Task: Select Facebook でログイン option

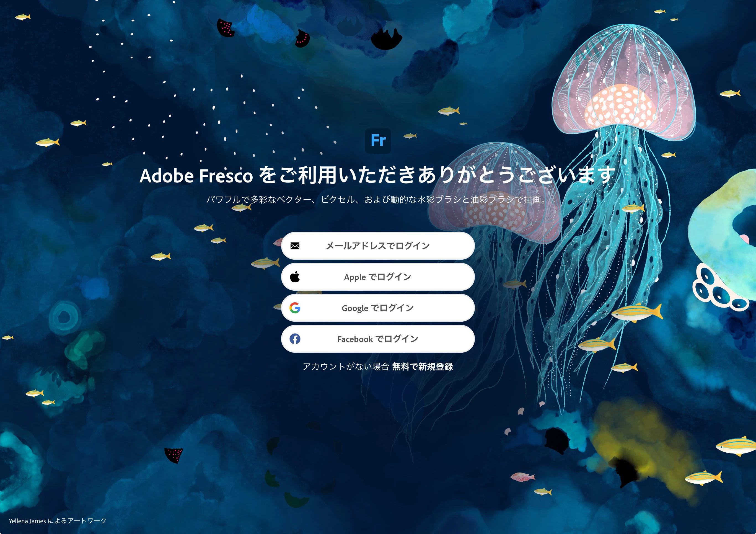Action: point(378,339)
